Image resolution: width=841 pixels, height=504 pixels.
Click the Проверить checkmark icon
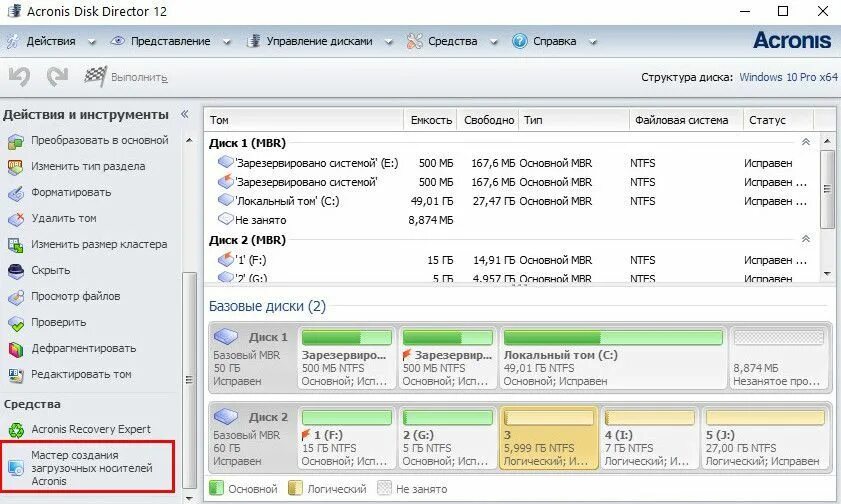click(16, 323)
